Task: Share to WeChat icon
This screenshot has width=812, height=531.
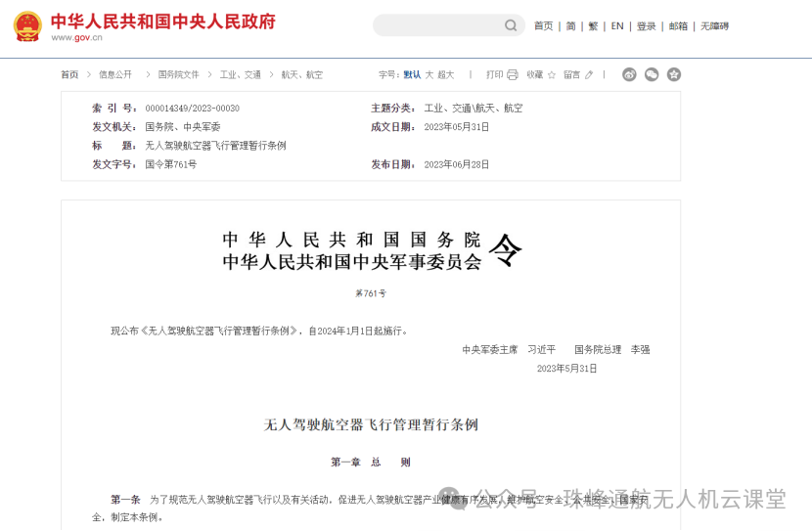Action: point(652,74)
